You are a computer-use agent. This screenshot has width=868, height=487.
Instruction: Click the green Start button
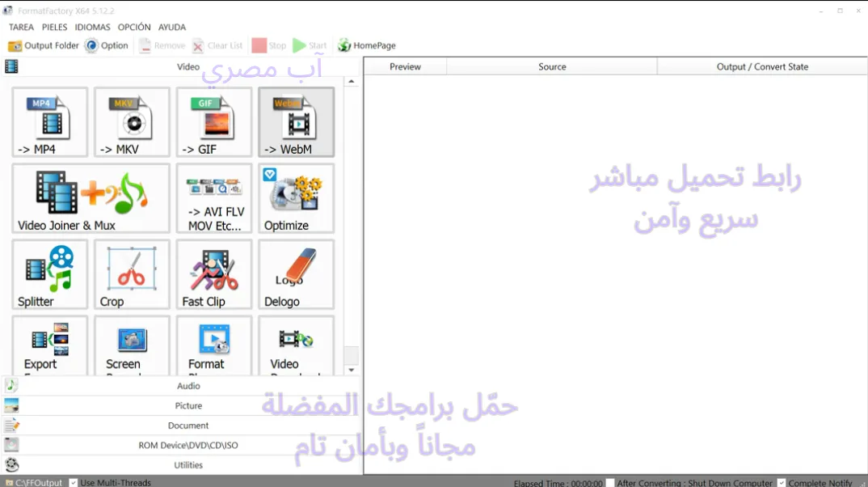(310, 45)
